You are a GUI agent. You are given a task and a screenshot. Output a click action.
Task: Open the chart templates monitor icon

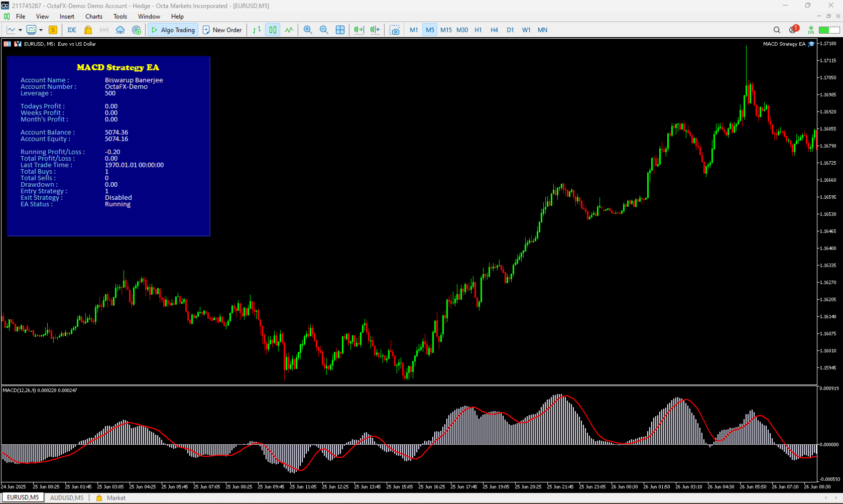coord(31,30)
